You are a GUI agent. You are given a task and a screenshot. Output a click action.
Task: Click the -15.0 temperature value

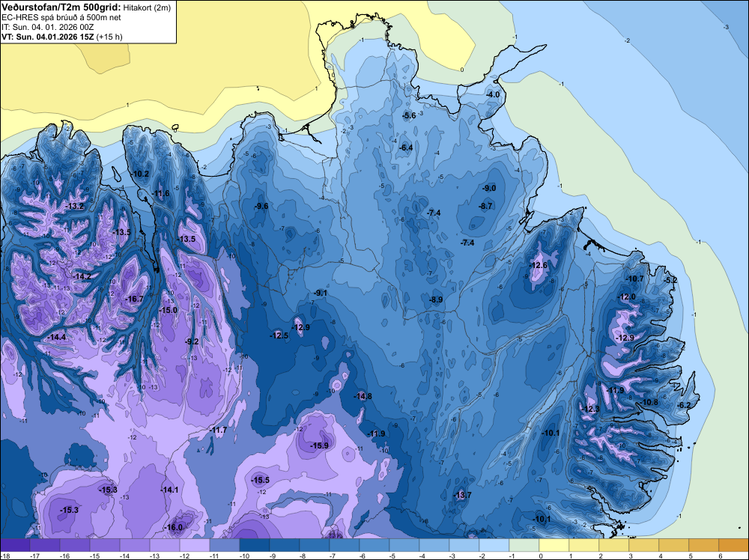[168, 310]
